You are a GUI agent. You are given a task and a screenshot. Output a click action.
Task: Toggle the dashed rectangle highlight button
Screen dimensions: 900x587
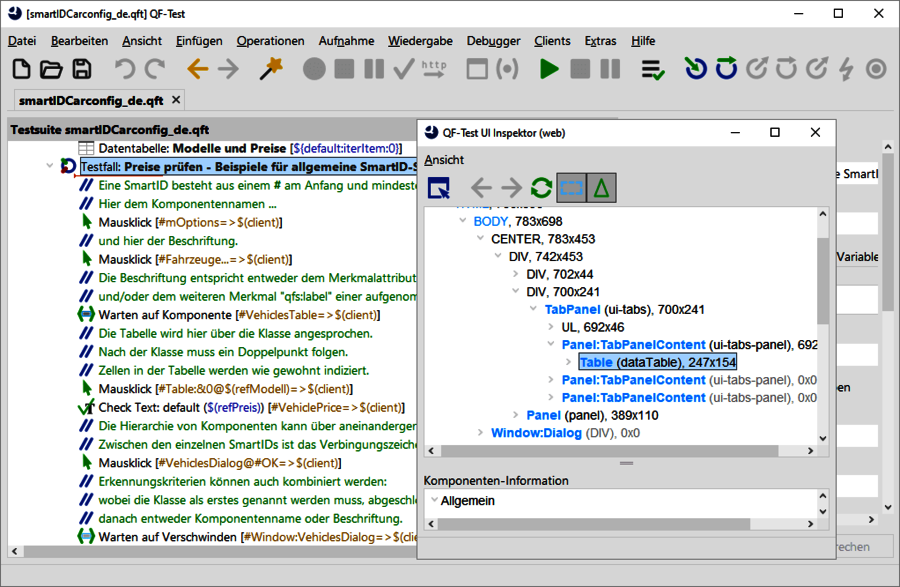click(x=572, y=188)
